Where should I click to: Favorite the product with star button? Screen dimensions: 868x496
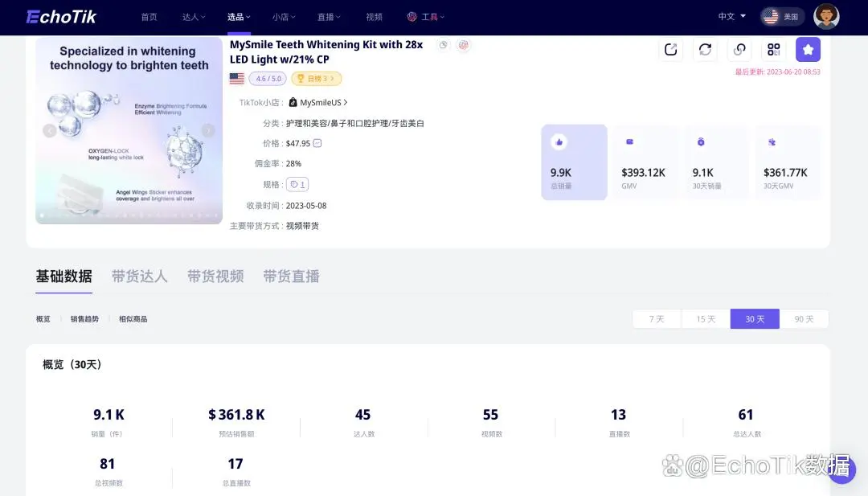(x=809, y=49)
